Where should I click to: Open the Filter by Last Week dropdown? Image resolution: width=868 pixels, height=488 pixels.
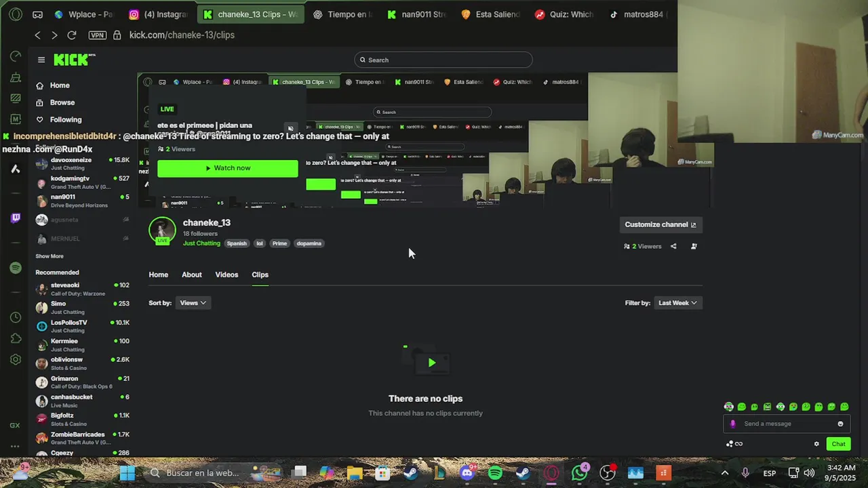point(678,303)
